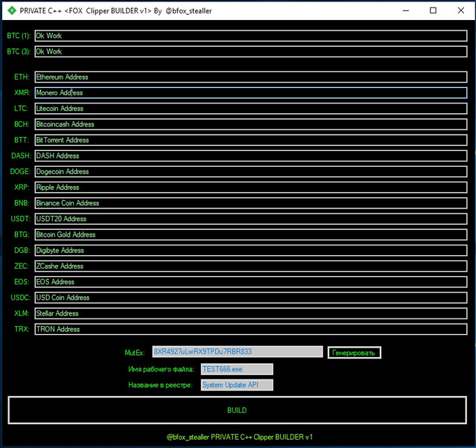Click the MutEx: label
The image size is (476, 448).
[x=135, y=353]
